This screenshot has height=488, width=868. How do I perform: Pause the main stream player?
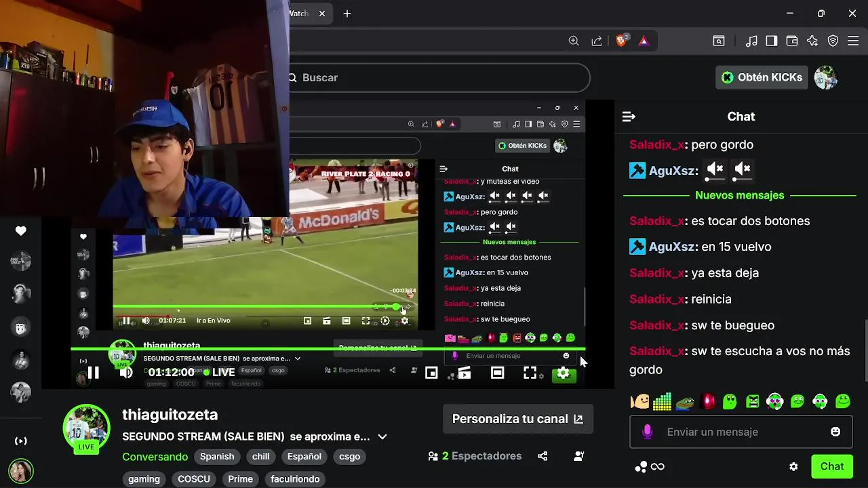[x=94, y=373]
